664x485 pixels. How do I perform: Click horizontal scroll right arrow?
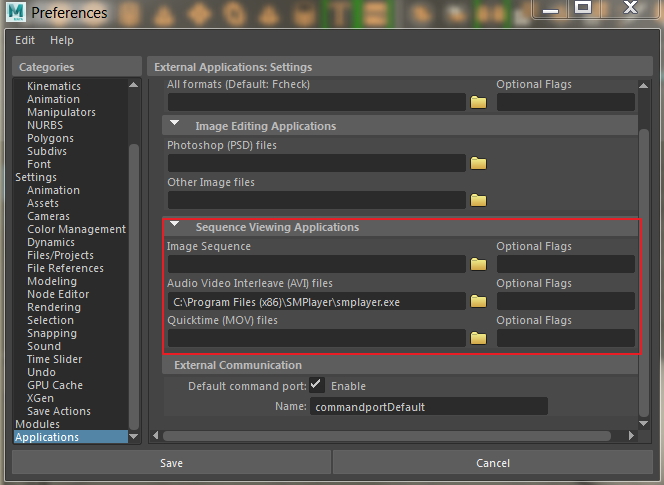[631, 435]
